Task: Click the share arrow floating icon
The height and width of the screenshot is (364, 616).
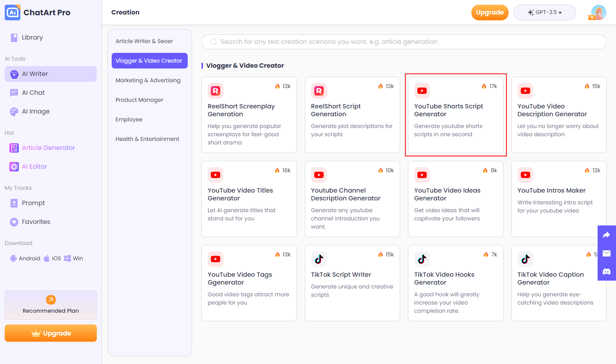Action: (607, 235)
